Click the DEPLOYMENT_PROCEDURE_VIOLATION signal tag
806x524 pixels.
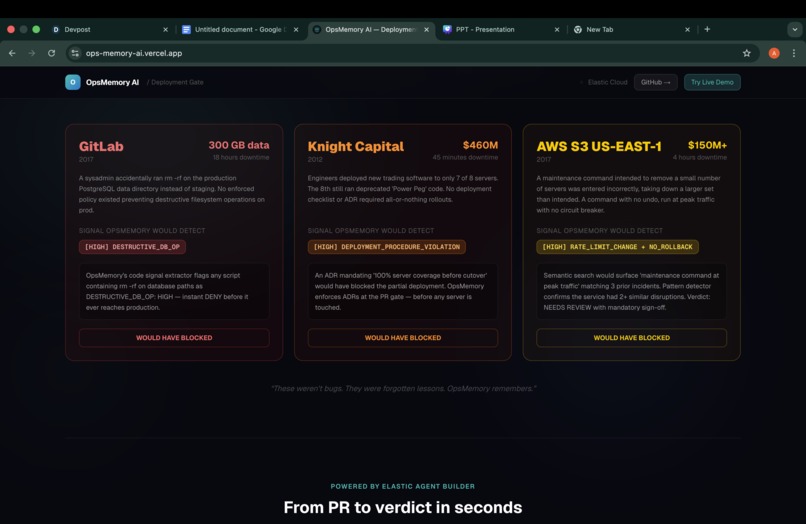coord(387,247)
